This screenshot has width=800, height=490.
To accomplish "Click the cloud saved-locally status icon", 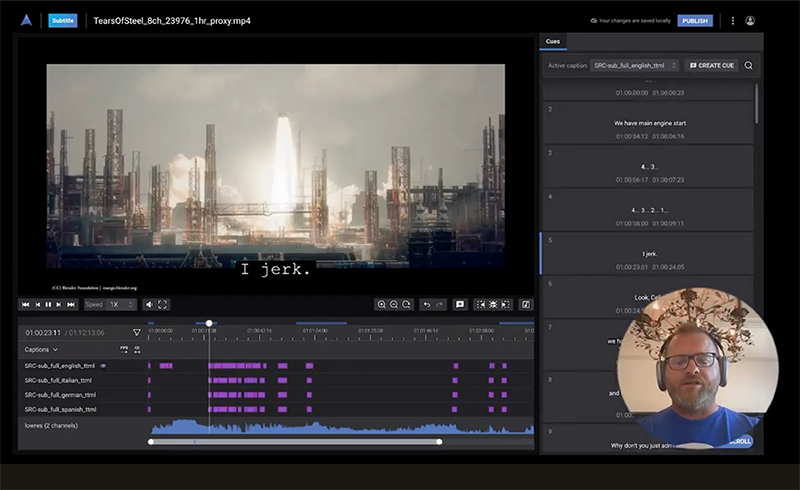I will 593,21.
